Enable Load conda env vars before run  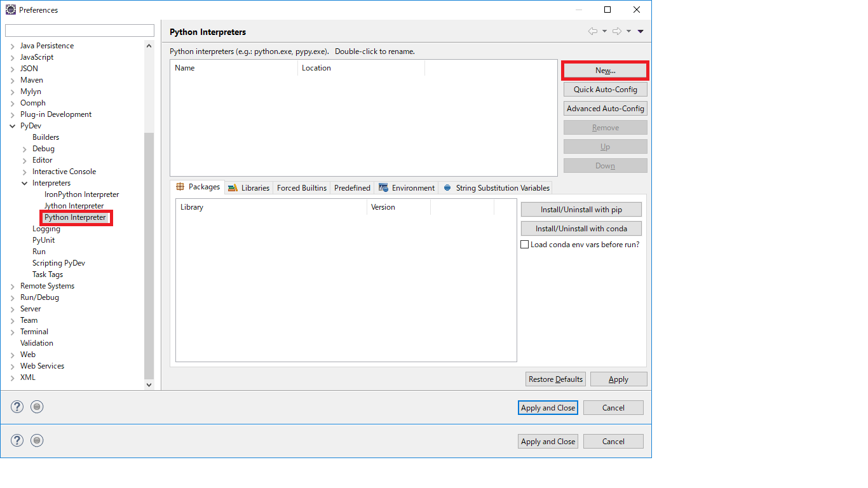tap(525, 244)
